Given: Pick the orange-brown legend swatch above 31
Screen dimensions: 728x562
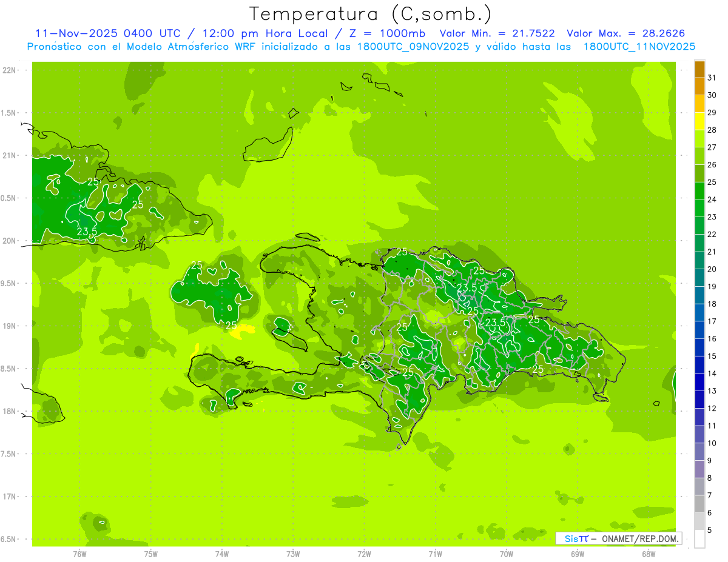Looking at the screenshot, I should [699, 69].
